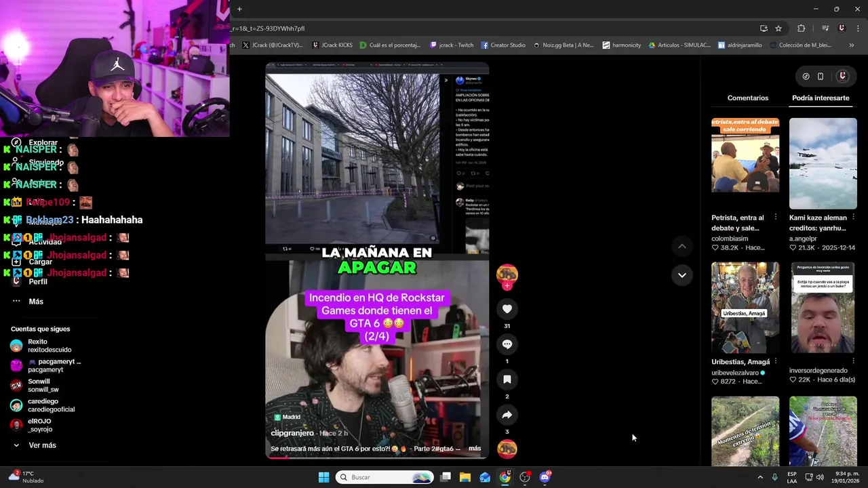
Task: Open Sonwill account in followed list
Action: coord(35,386)
